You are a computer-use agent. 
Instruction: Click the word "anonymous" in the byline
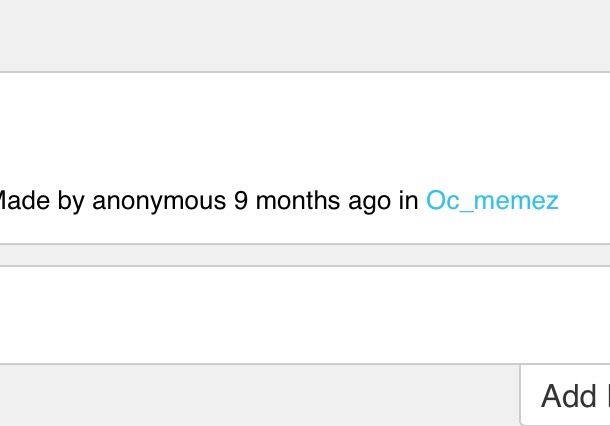pyautogui.click(x=159, y=201)
